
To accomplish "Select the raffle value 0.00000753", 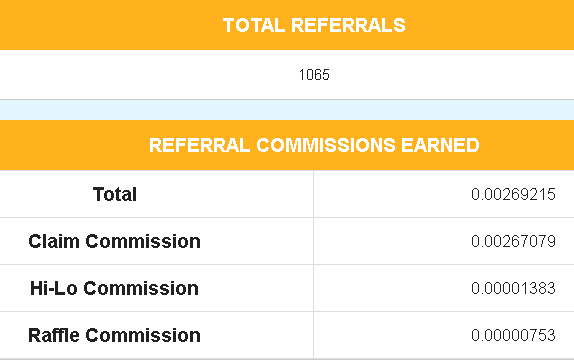I will 513,335.
